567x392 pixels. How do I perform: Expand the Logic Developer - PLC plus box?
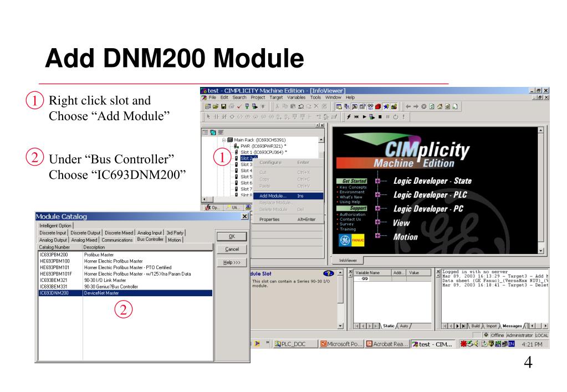click(377, 195)
